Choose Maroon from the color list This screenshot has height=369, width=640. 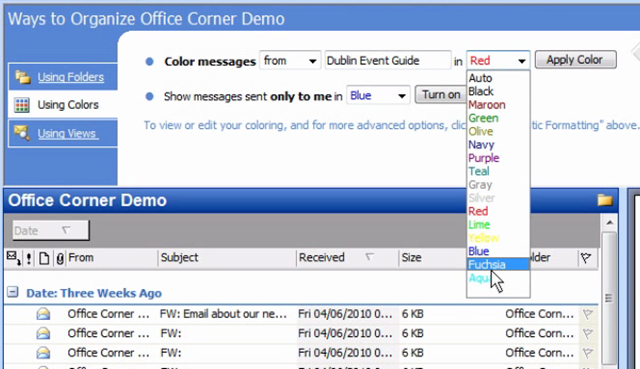(x=498, y=105)
